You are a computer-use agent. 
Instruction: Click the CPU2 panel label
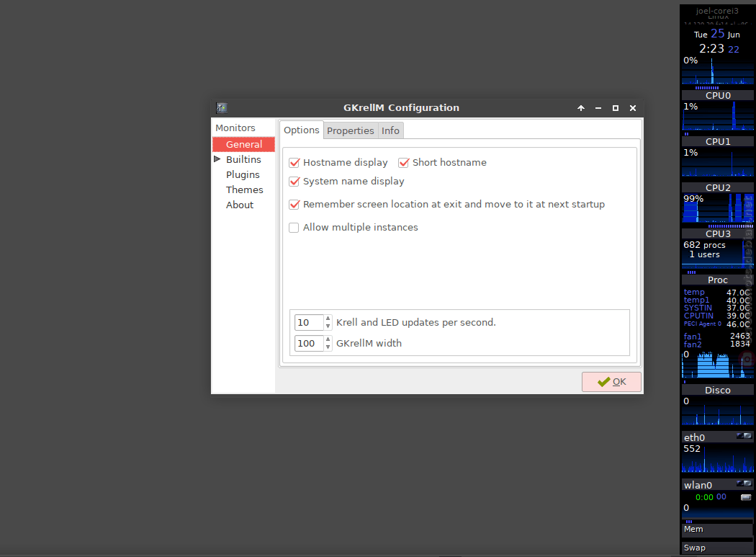point(718,187)
